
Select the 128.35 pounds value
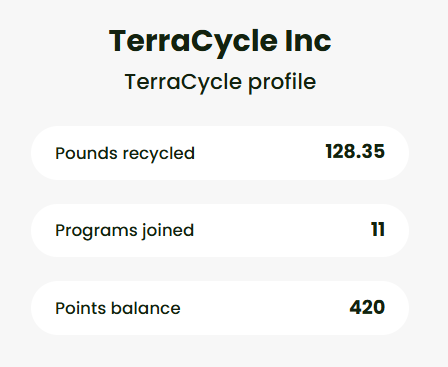(x=355, y=152)
